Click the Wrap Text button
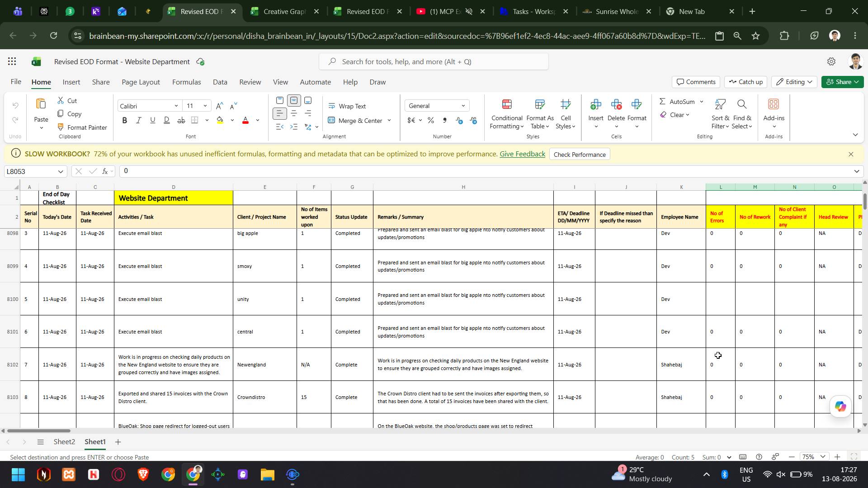Viewport: 868px width, 488px height. click(347, 106)
